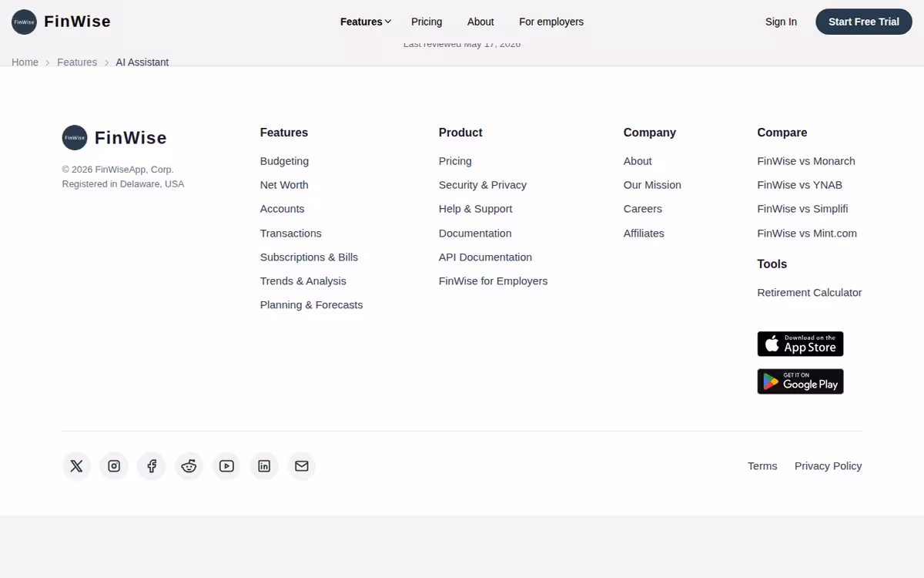Viewport: 924px width, 578px height.
Task: Open Help & Support link
Action: click(475, 209)
